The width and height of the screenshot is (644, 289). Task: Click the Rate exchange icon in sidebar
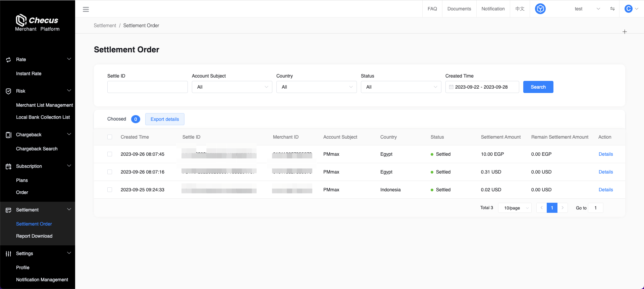pos(8,60)
